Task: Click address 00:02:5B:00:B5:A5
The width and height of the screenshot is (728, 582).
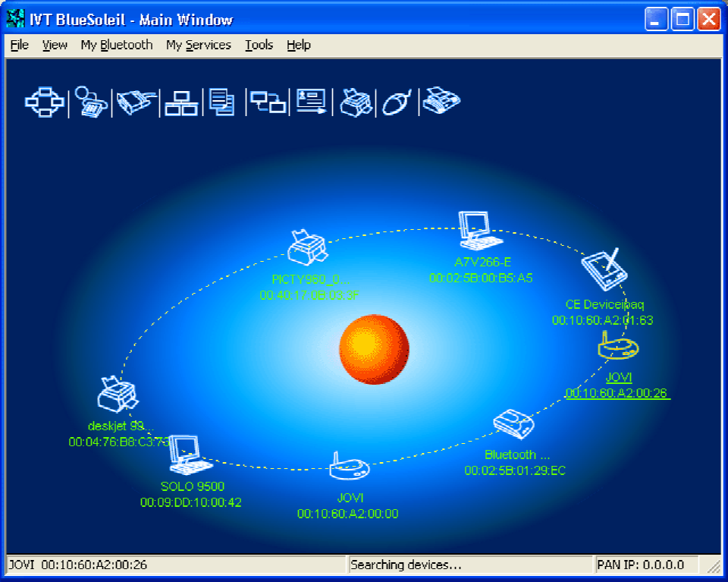Action: pyautogui.click(x=481, y=278)
